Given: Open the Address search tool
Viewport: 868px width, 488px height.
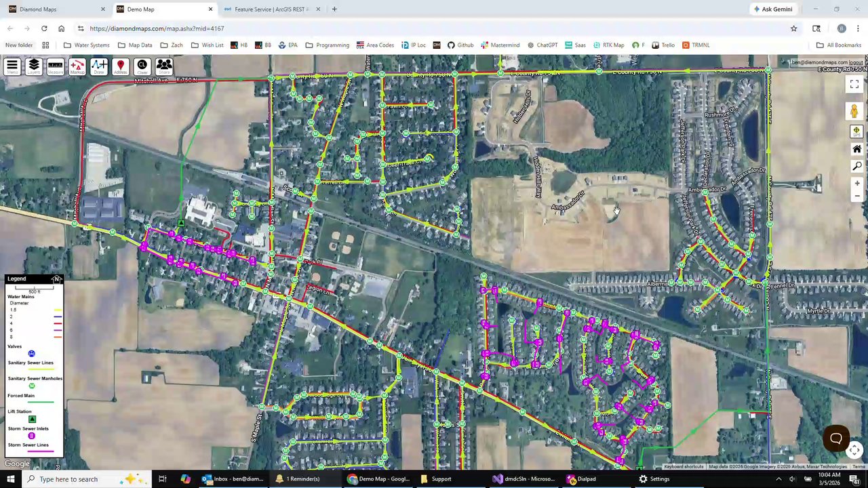Looking at the screenshot, I should click(x=120, y=66).
